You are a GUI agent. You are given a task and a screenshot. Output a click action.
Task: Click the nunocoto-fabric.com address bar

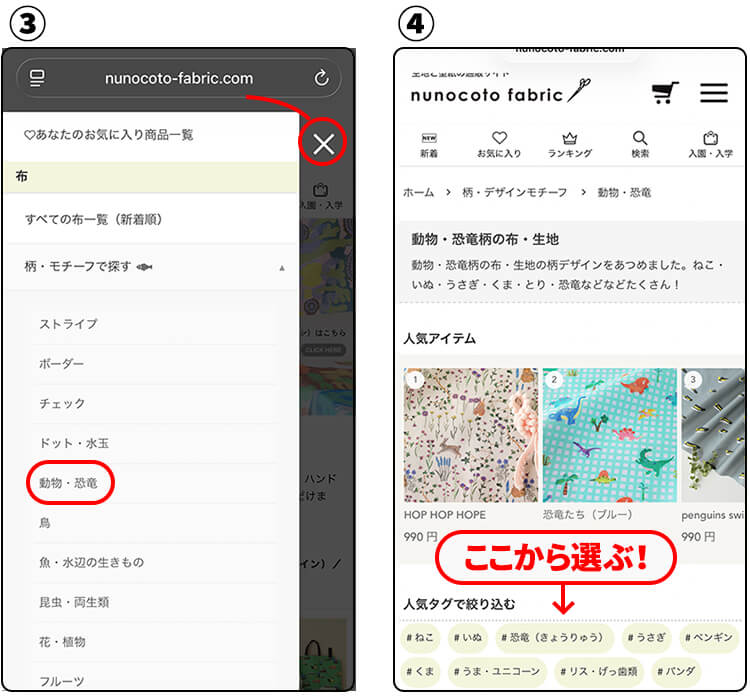point(178,78)
